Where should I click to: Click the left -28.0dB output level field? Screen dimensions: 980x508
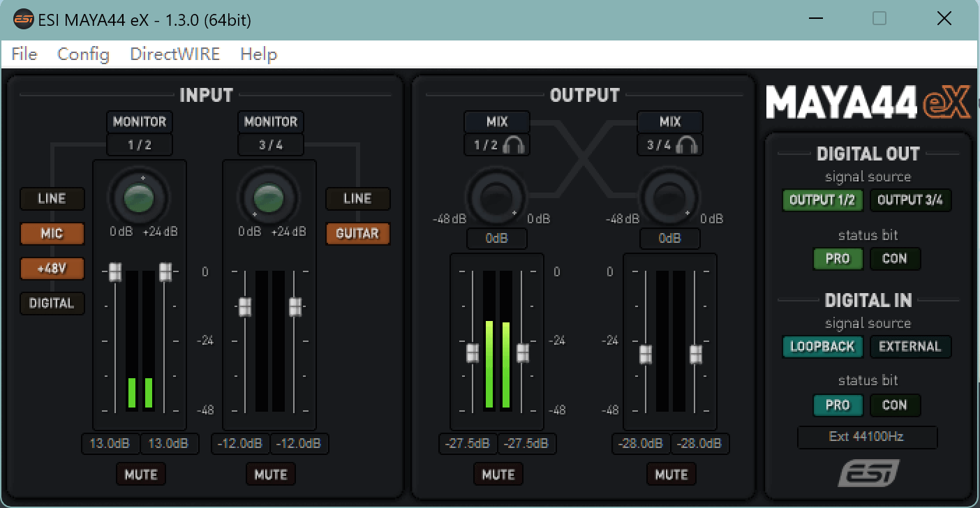tap(641, 444)
